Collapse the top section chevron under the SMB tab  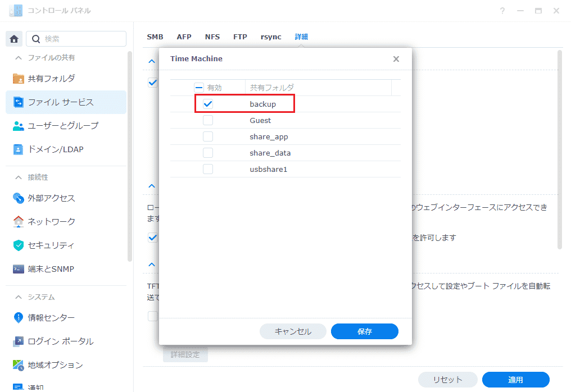[x=152, y=62]
